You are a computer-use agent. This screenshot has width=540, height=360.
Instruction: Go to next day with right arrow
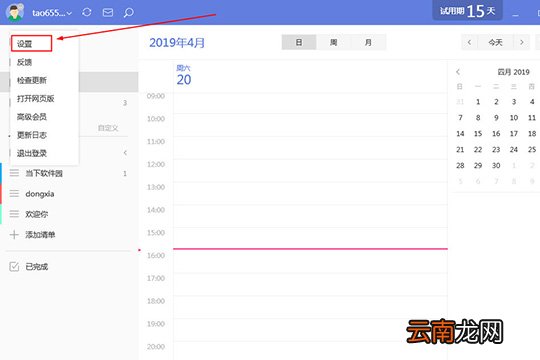(x=522, y=42)
